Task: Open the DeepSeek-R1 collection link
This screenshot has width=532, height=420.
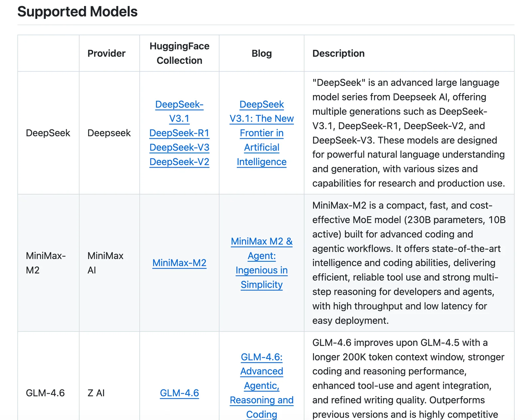Action: coord(179,133)
